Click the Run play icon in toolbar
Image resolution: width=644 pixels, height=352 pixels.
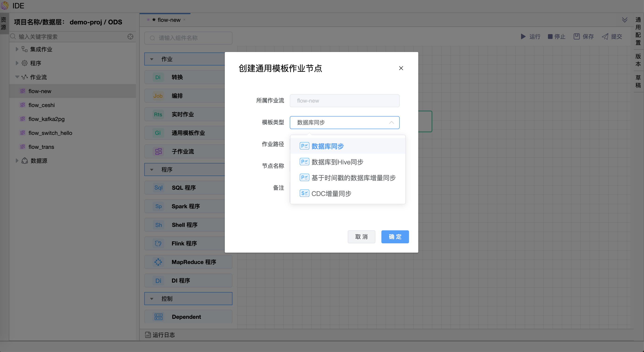[523, 36]
